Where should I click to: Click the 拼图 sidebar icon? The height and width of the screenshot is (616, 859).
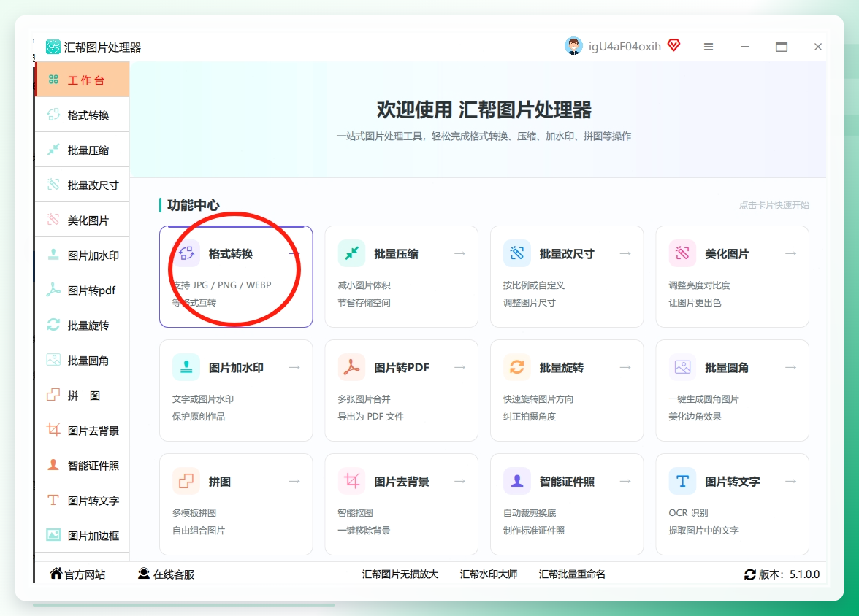(53, 395)
